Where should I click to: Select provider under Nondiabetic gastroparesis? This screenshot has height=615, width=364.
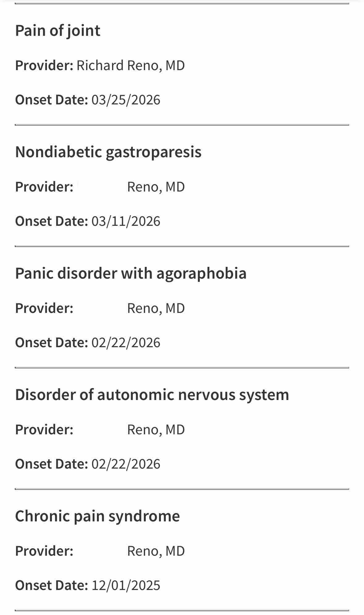pos(156,187)
